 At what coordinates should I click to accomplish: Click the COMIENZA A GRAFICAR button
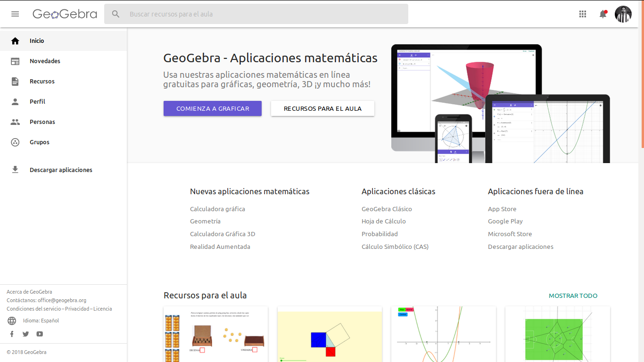click(x=213, y=108)
